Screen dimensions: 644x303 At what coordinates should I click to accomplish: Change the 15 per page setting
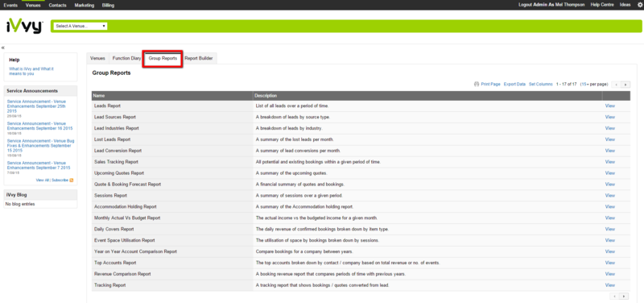tap(585, 84)
